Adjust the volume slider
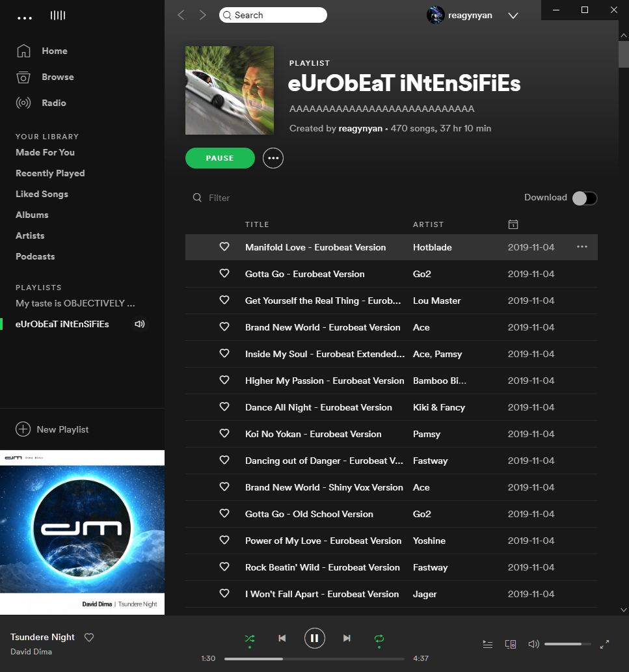The height and width of the screenshot is (672, 629). [x=568, y=644]
